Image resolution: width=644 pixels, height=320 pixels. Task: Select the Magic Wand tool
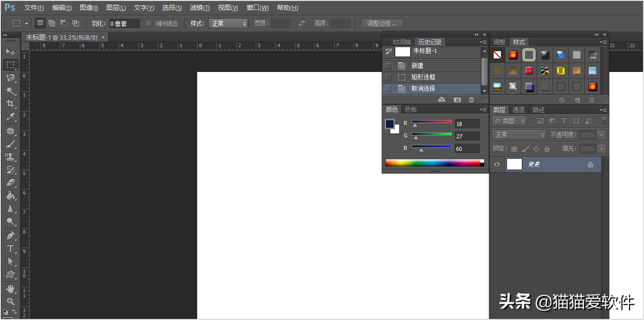pyautogui.click(x=10, y=90)
